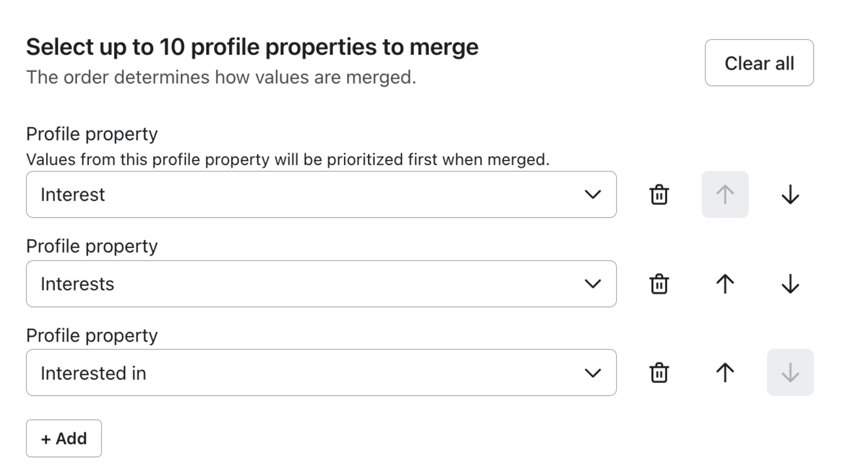868x475 pixels.
Task: Click the Profile property label above Interested in
Action: [x=92, y=336]
